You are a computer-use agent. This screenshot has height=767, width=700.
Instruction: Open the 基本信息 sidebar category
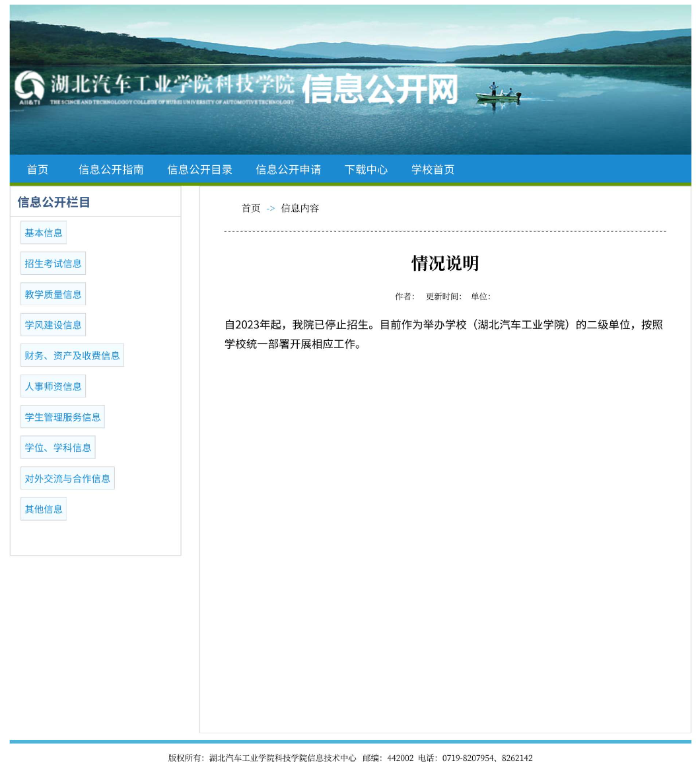[44, 233]
